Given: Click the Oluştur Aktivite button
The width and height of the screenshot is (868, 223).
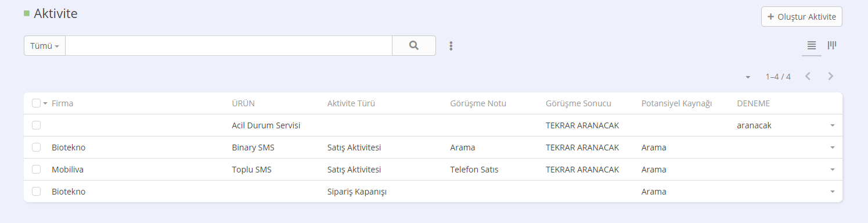Looking at the screenshot, I should (x=802, y=17).
